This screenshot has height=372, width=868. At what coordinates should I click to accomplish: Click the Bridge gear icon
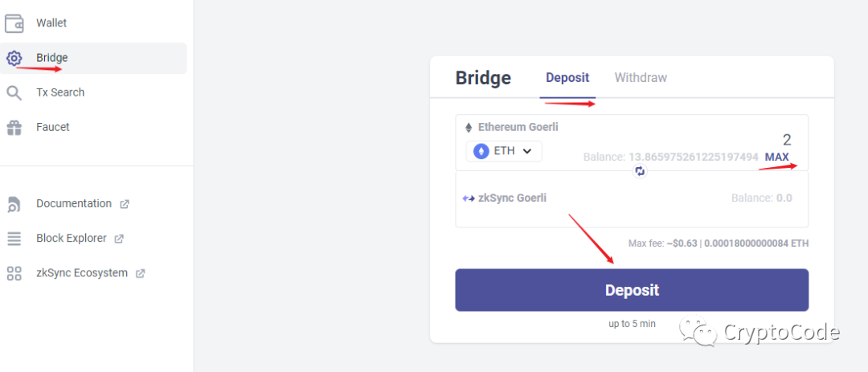14,58
